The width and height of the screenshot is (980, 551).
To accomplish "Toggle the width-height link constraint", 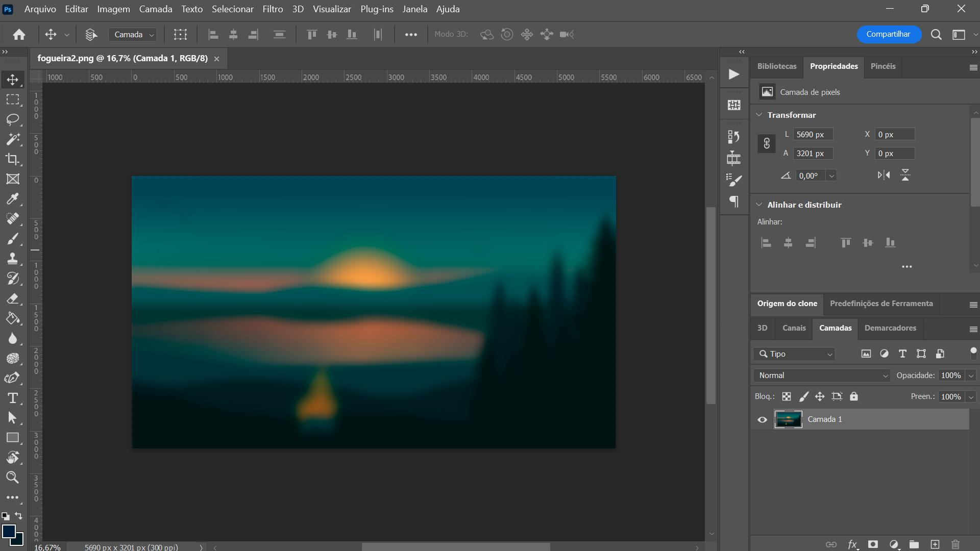I will tap(766, 144).
